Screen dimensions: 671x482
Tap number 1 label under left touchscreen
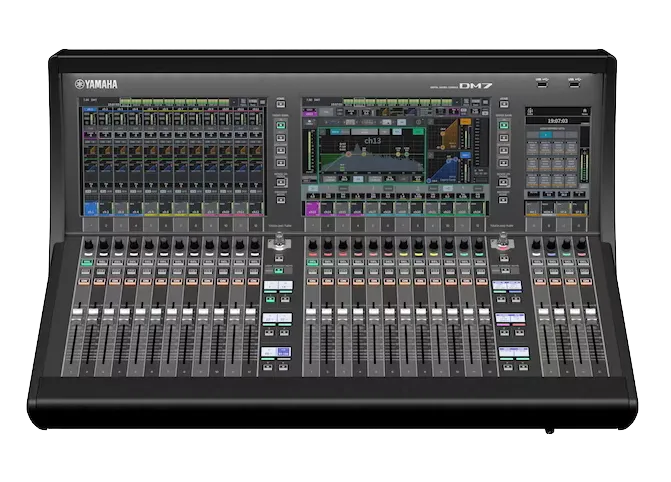(90, 225)
